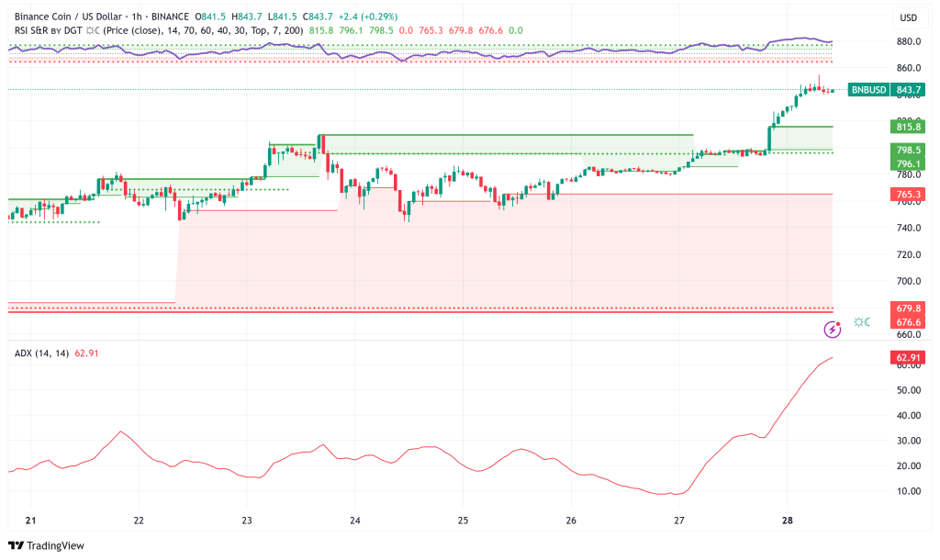Click the 20.00 ADX axis value
The width and height of the screenshot is (940, 560).
pyautogui.click(x=908, y=465)
